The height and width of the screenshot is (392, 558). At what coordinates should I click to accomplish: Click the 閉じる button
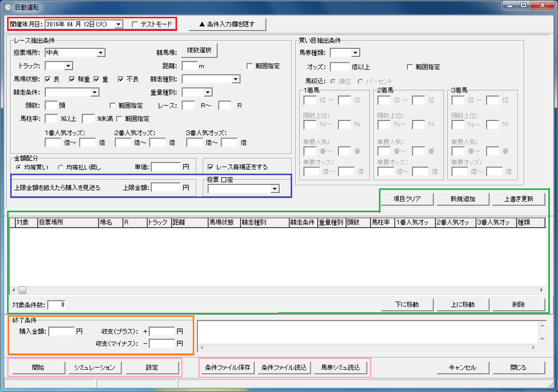pos(519,367)
